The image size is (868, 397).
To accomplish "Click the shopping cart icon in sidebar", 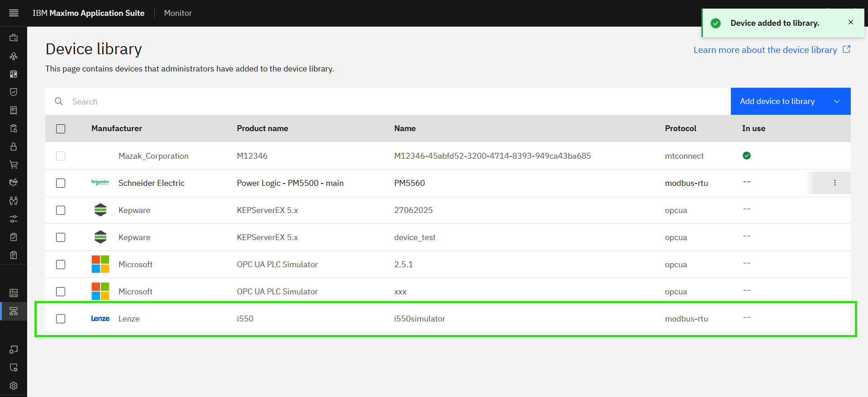I will pos(14,165).
